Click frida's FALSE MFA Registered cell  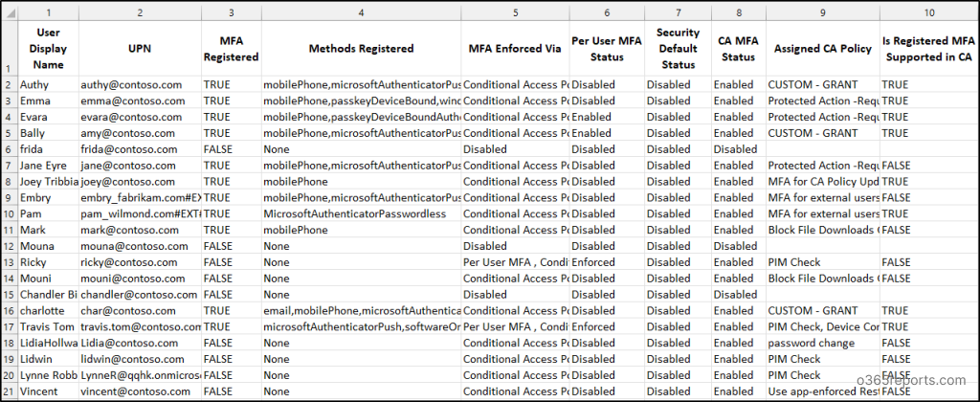[232, 149]
